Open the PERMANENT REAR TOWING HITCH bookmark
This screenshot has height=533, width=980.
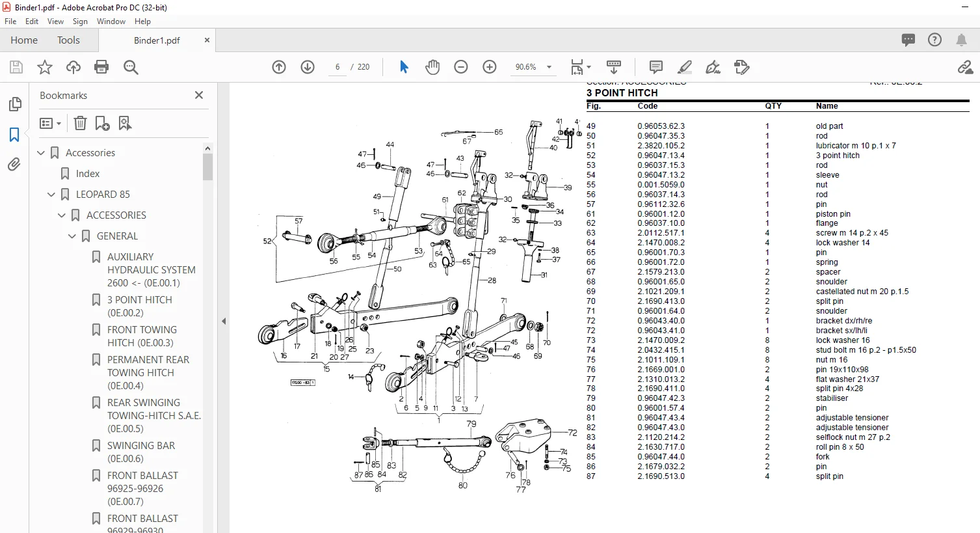(148, 373)
